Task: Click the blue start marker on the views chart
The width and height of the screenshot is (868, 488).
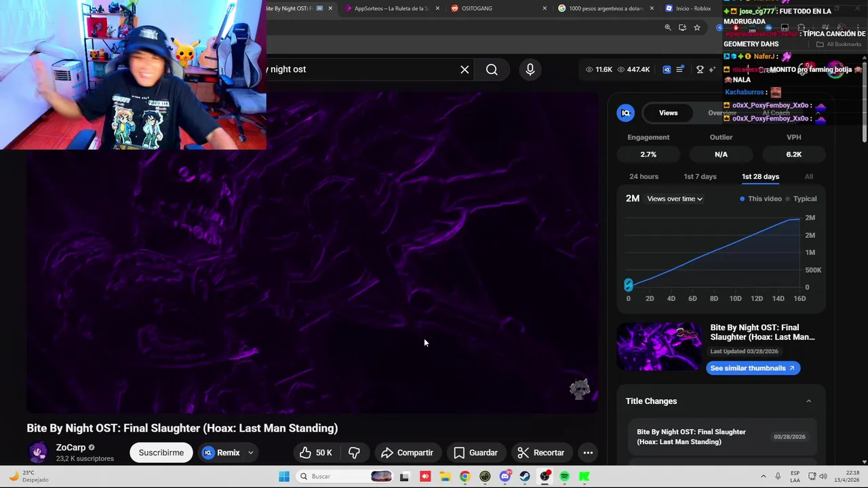Action: [628, 285]
